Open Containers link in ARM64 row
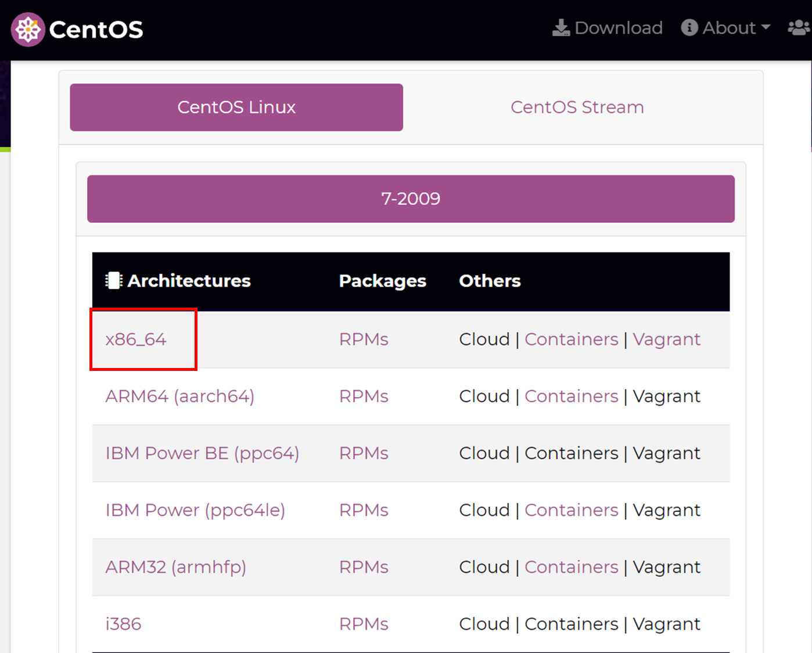The width and height of the screenshot is (812, 653). [572, 396]
